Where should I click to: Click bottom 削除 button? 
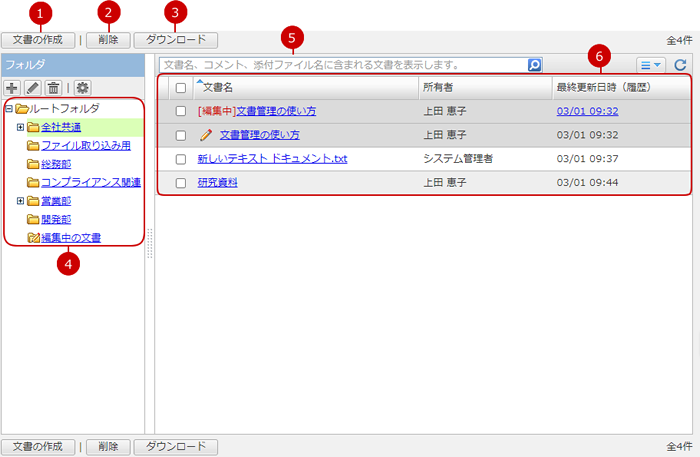coord(108,447)
